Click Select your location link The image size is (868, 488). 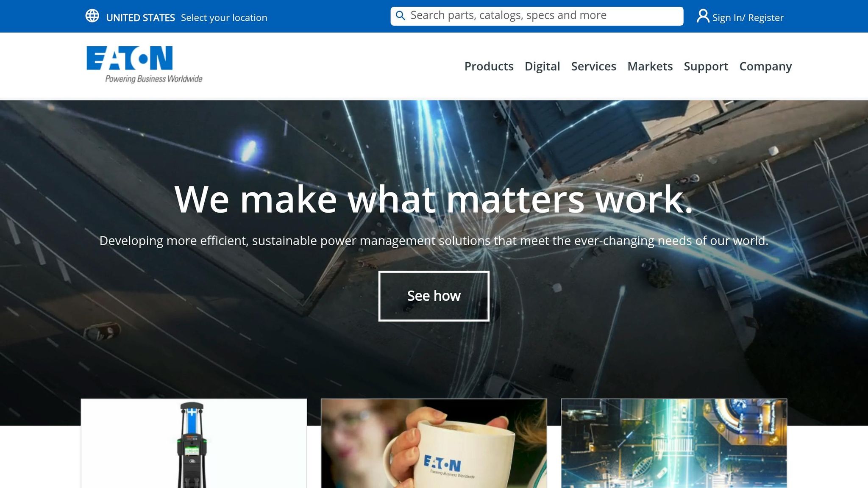224,18
